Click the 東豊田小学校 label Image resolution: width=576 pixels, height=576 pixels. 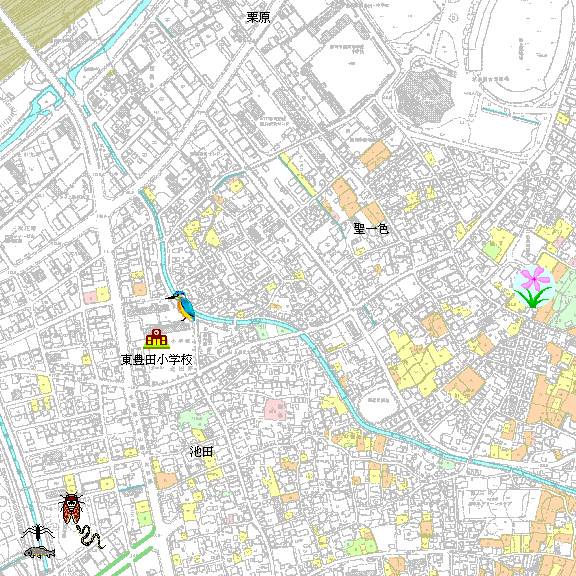pos(157,360)
